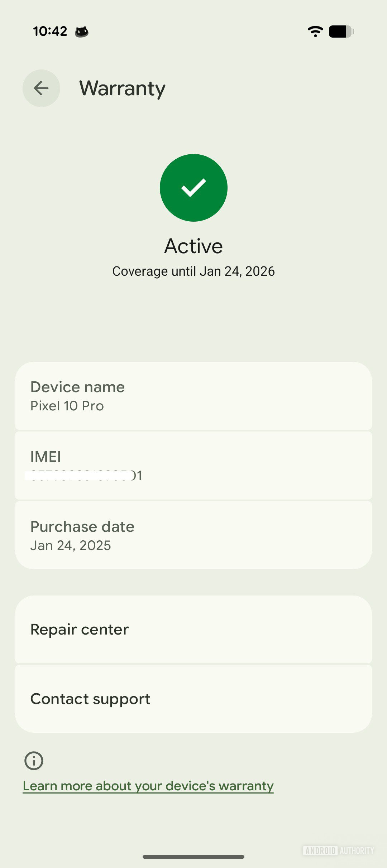Tap the 10:42 clock in status bar
The height and width of the screenshot is (868, 387).
click(x=50, y=32)
